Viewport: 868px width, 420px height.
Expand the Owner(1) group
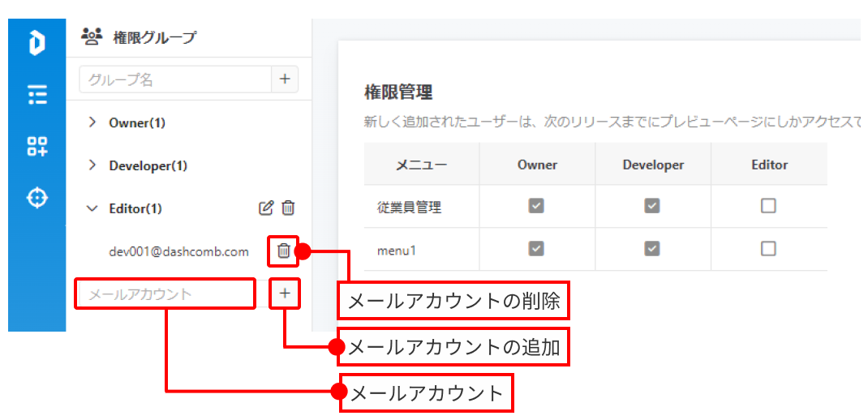pos(92,123)
